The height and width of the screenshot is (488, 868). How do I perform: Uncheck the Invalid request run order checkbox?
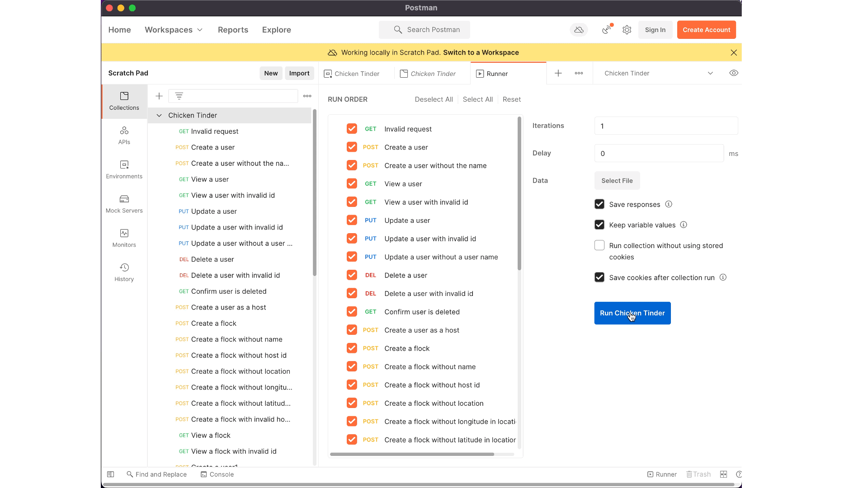click(352, 129)
